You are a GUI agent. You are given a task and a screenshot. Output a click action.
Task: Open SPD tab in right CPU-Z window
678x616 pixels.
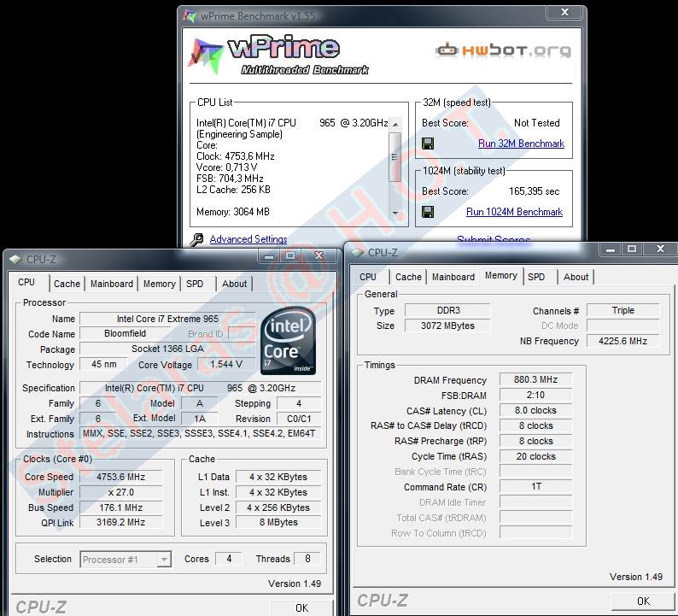536,277
